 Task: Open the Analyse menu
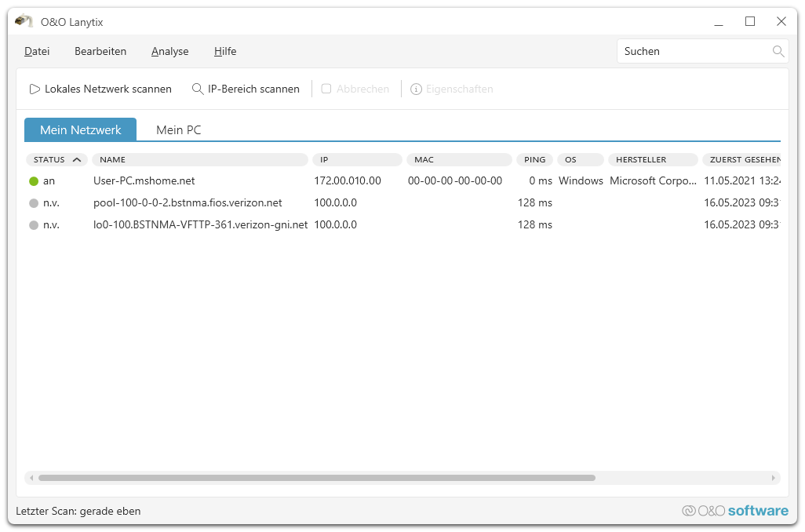point(169,52)
